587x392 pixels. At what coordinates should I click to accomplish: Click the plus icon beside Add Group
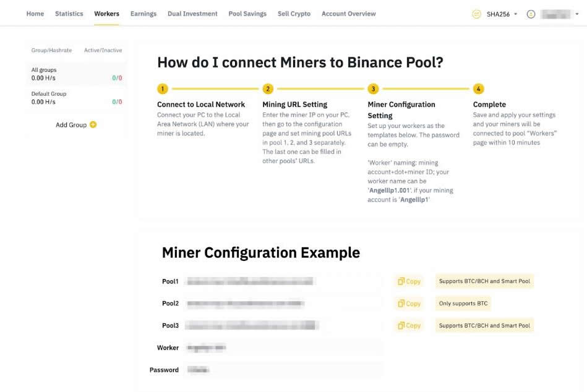pyautogui.click(x=93, y=125)
